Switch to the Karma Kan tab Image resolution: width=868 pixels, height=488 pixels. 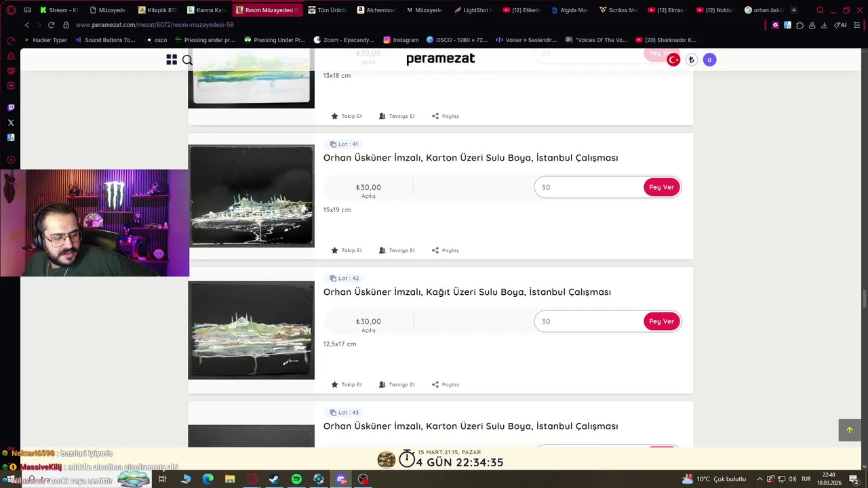pyautogui.click(x=206, y=10)
